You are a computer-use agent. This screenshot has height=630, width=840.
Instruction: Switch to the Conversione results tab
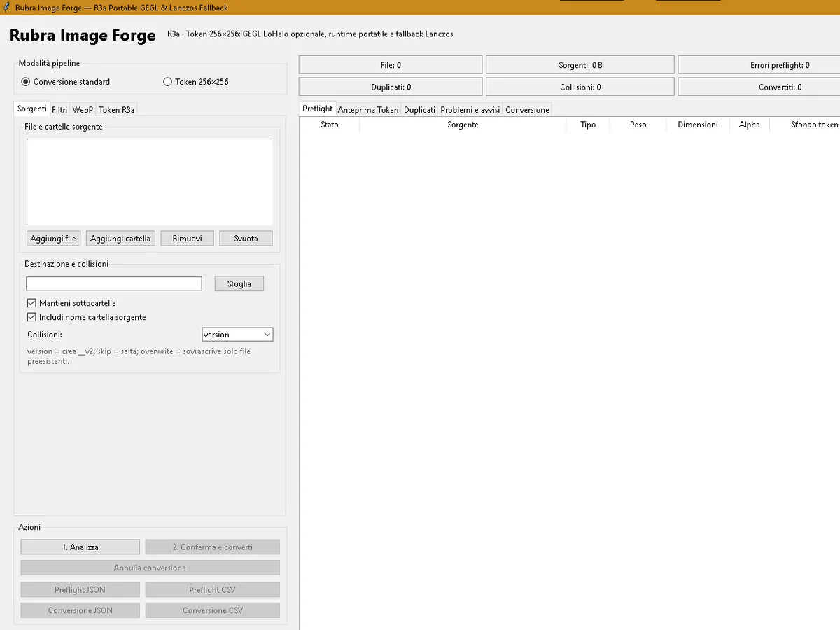pyautogui.click(x=527, y=110)
